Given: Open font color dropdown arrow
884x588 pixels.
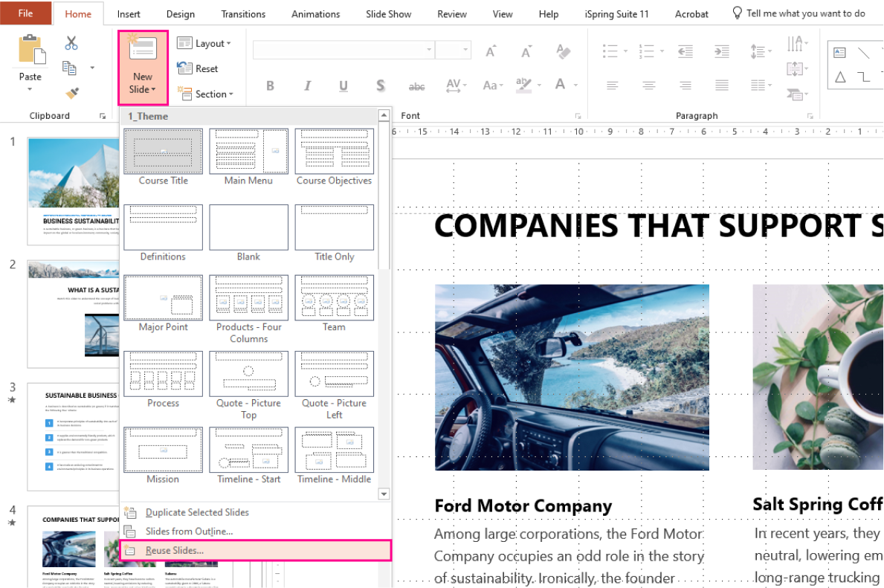Looking at the screenshot, I should [x=575, y=85].
